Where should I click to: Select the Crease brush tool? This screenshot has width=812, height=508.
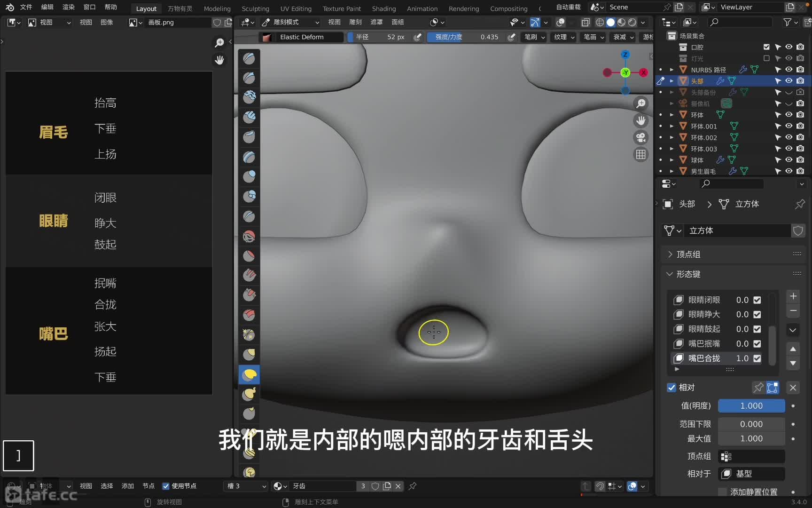pyautogui.click(x=249, y=216)
